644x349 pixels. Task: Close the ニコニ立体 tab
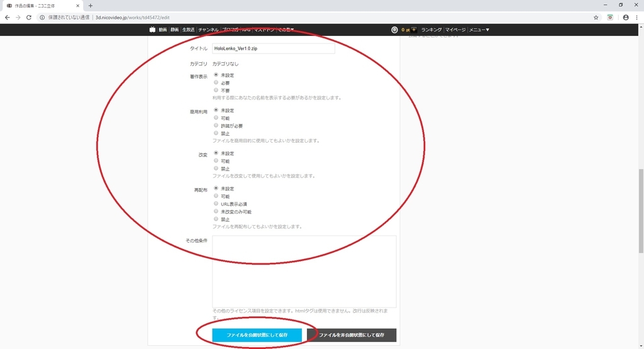[x=77, y=6]
